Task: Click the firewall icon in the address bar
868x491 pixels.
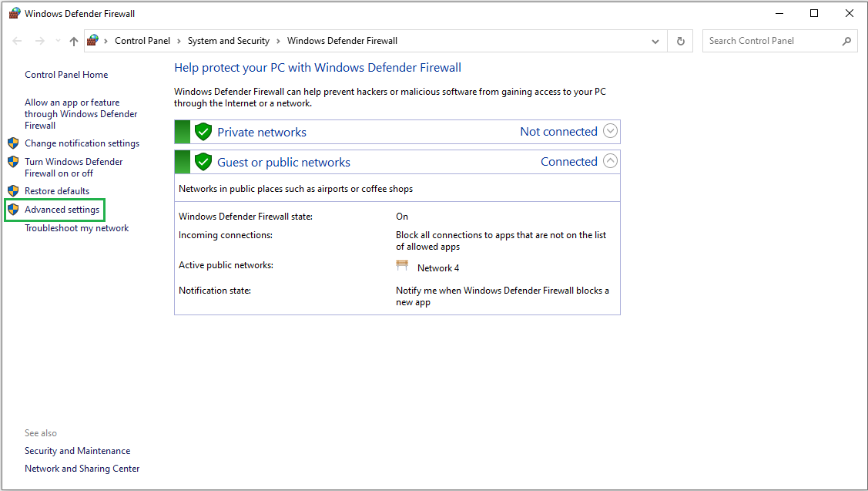Action: coord(93,40)
